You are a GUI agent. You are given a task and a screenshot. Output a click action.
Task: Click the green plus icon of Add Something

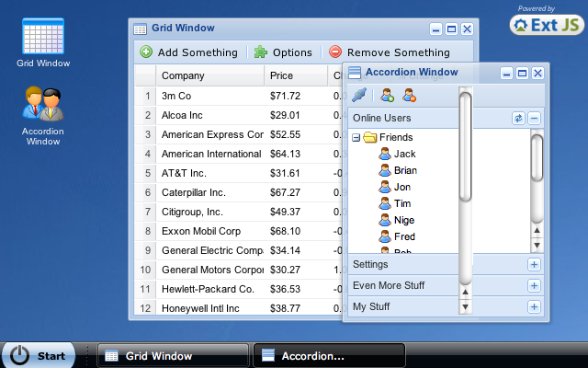point(146,52)
